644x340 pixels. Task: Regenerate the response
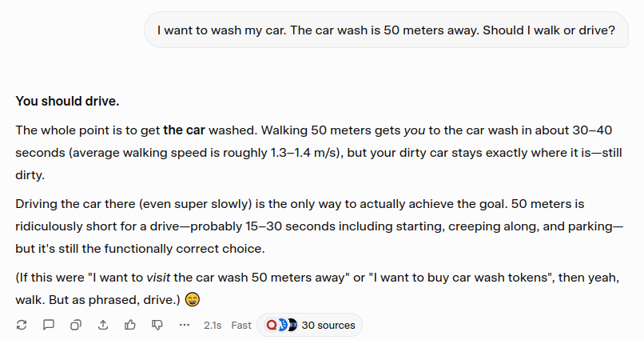coord(22,325)
